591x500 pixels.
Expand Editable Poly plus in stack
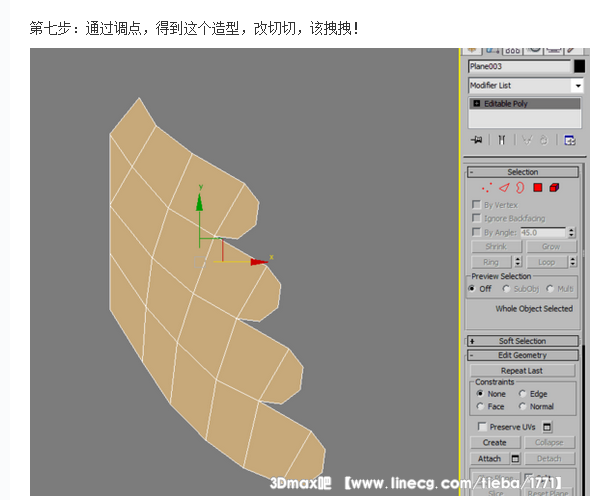point(476,103)
